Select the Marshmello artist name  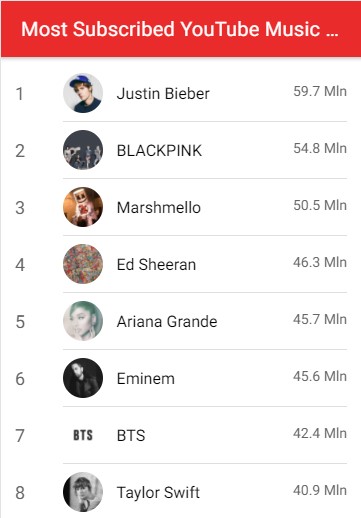[159, 208]
